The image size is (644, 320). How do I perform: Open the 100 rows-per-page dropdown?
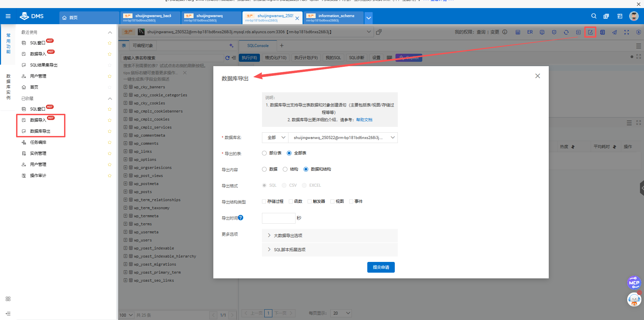point(126,315)
